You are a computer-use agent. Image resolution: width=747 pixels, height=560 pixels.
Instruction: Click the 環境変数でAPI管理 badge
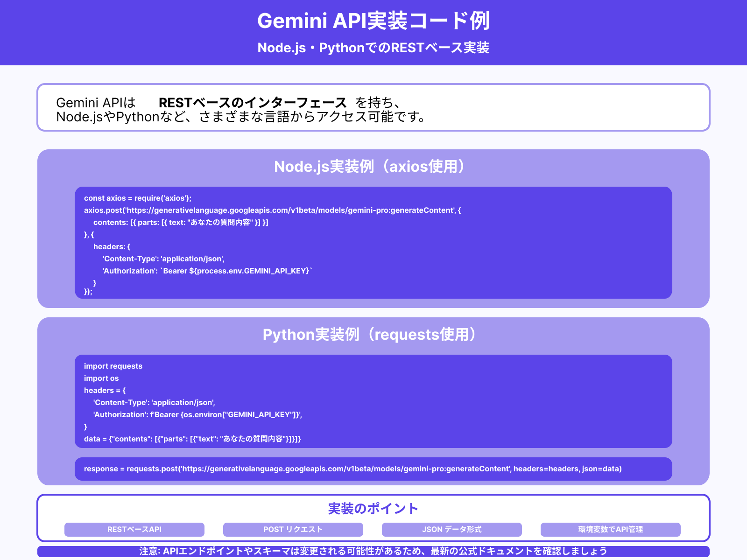tap(611, 530)
